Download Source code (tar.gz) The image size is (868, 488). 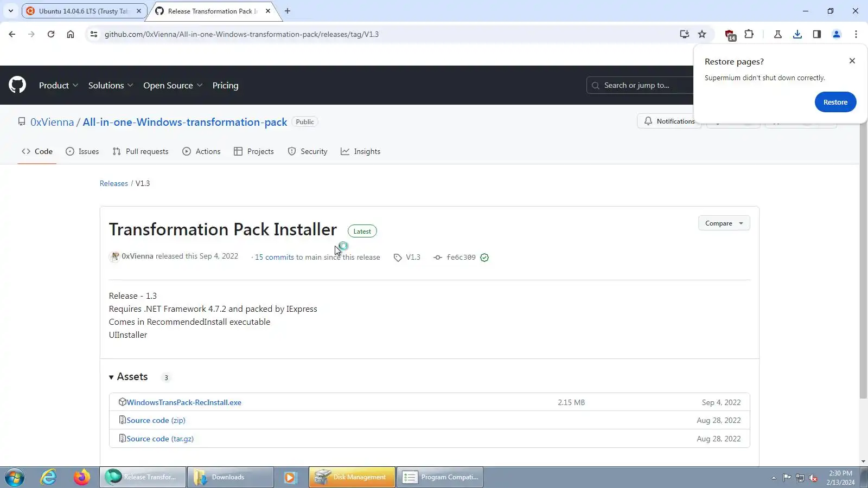pyautogui.click(x=160, y=439)
